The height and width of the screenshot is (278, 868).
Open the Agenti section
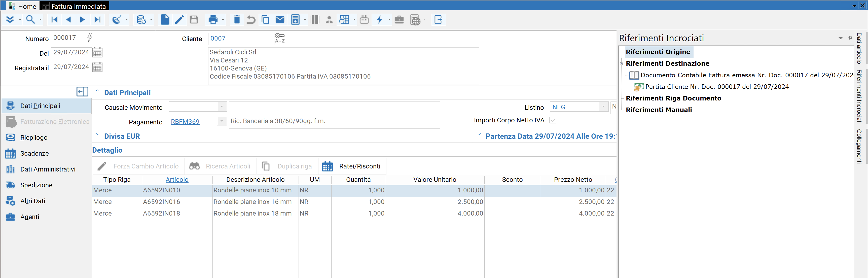click(46, 217)
